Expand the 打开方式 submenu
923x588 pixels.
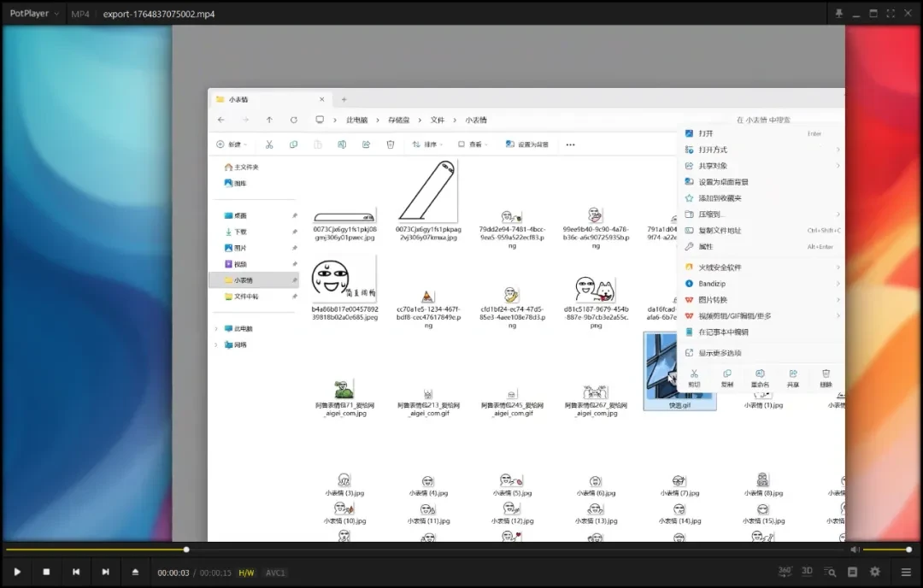click(x=761, y=150)
